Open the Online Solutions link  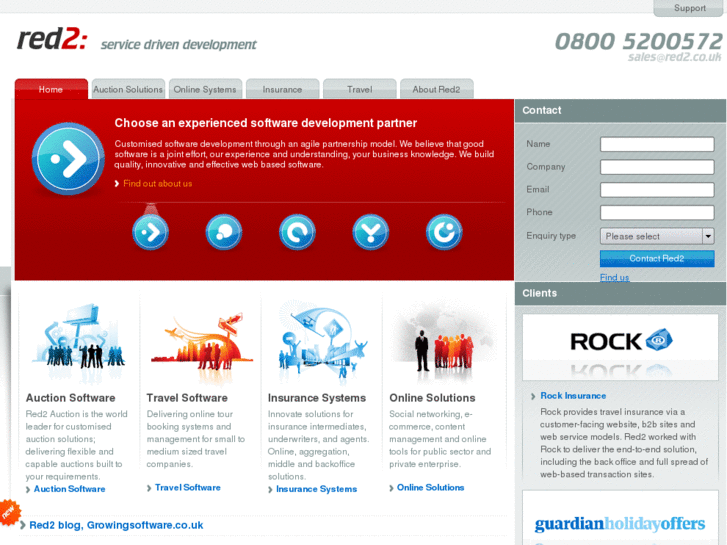[430, 487]
